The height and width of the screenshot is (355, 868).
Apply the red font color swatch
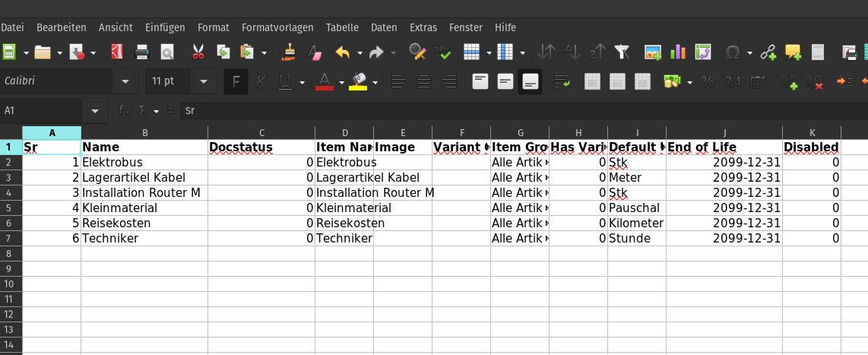pos(325,81)
